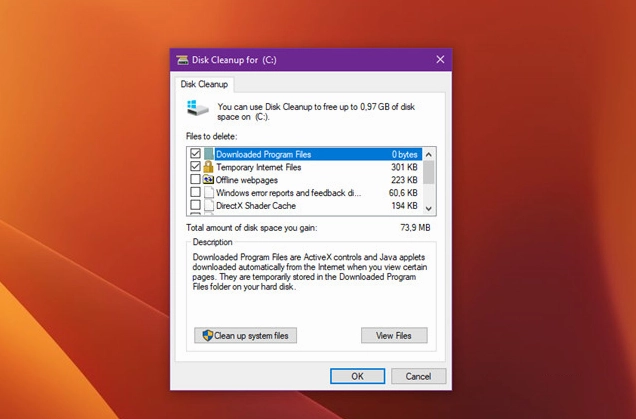Select the DirectX Shader Cache entry
Screen dimensions: 636x419
pos(256,206)
